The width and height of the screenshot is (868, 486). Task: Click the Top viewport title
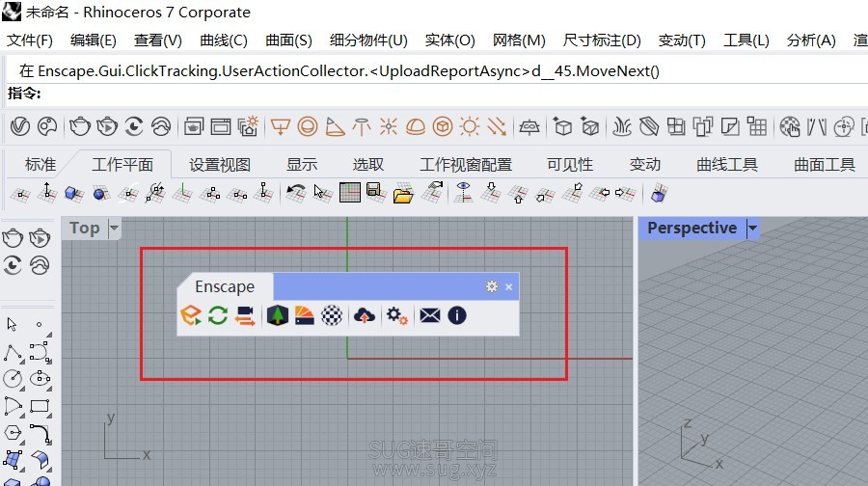(85, 228)
